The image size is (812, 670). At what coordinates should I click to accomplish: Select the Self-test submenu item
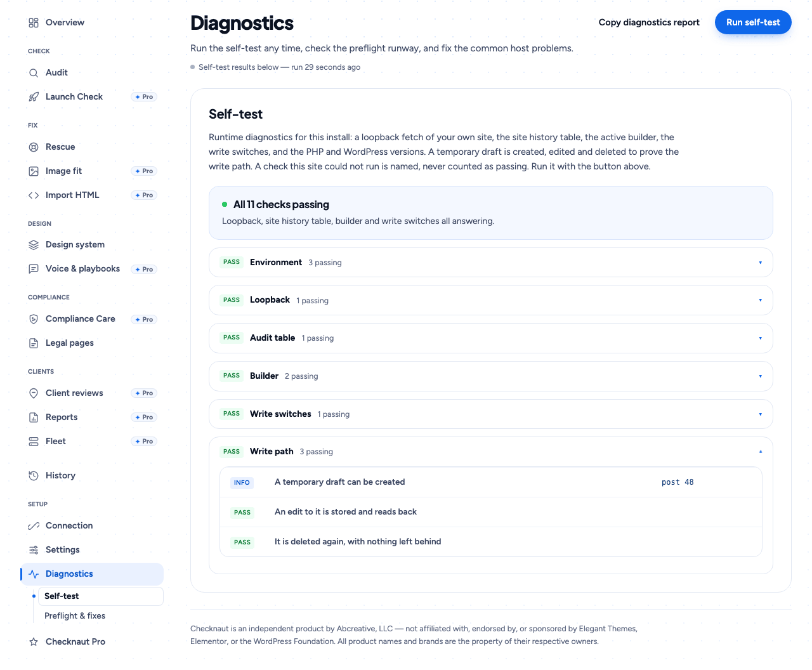[x=101, y=596]
